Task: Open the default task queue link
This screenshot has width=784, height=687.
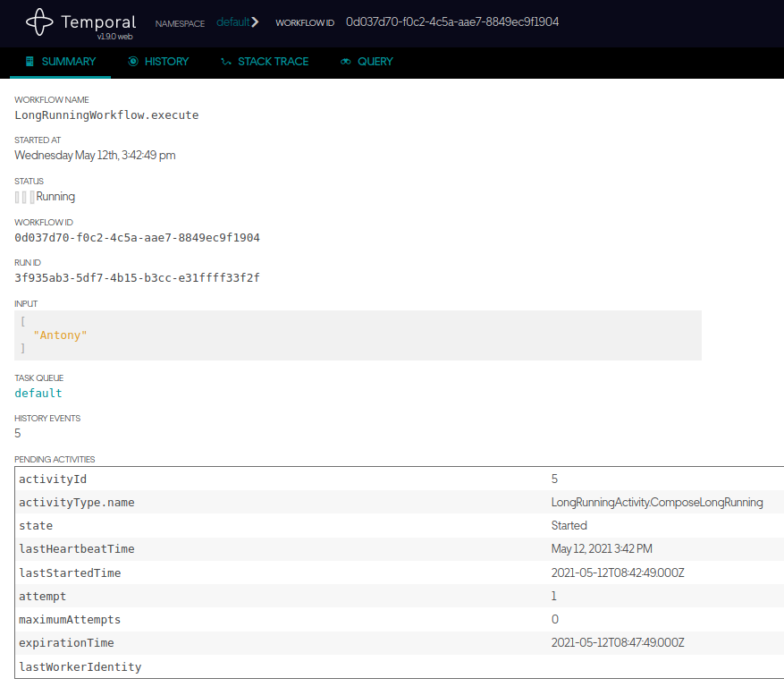Action: pyautogui.click(x=38, y=393)
